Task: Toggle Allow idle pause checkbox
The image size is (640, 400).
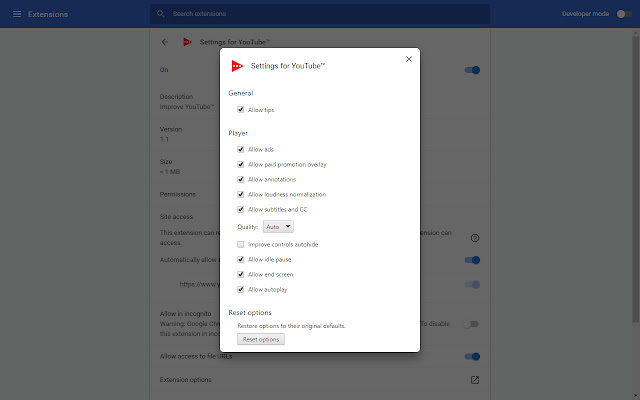Action: [240, 259]
